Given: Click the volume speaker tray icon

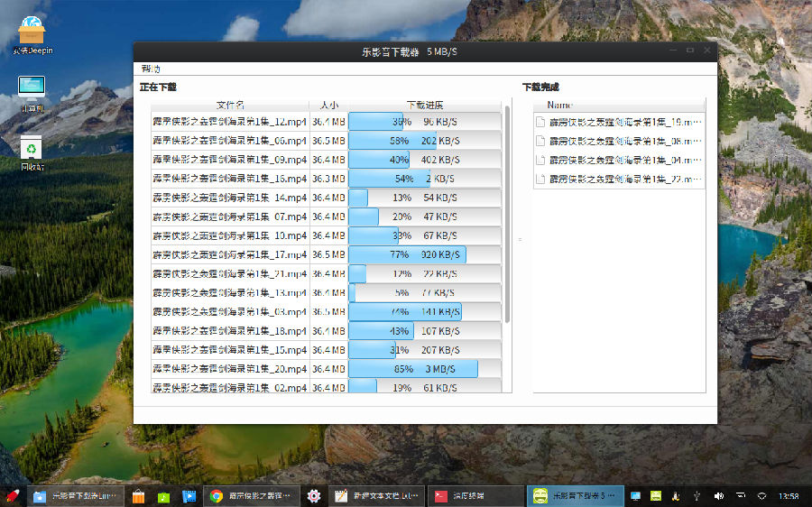Looking at the screenshot, I should (719, 496).
